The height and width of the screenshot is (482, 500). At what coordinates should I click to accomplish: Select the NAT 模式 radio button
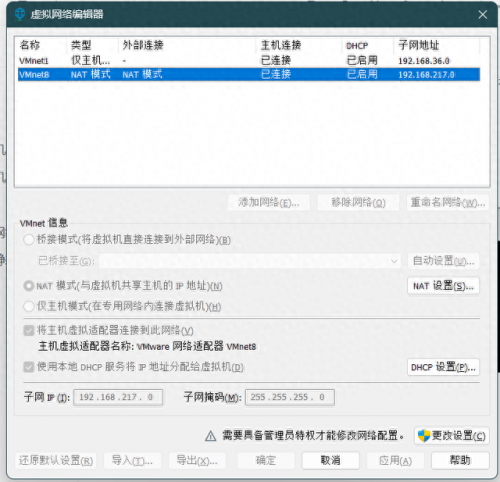click(29, 286)
